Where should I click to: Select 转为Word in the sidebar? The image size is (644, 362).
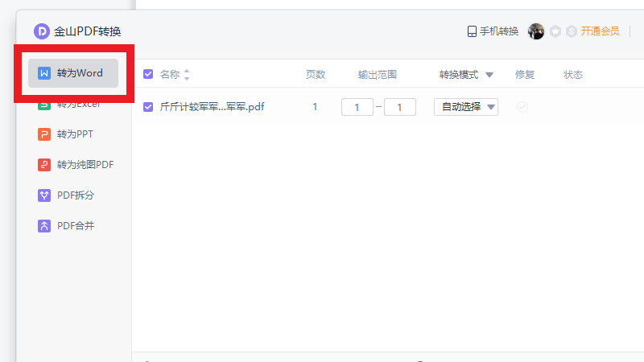[72, 73]
